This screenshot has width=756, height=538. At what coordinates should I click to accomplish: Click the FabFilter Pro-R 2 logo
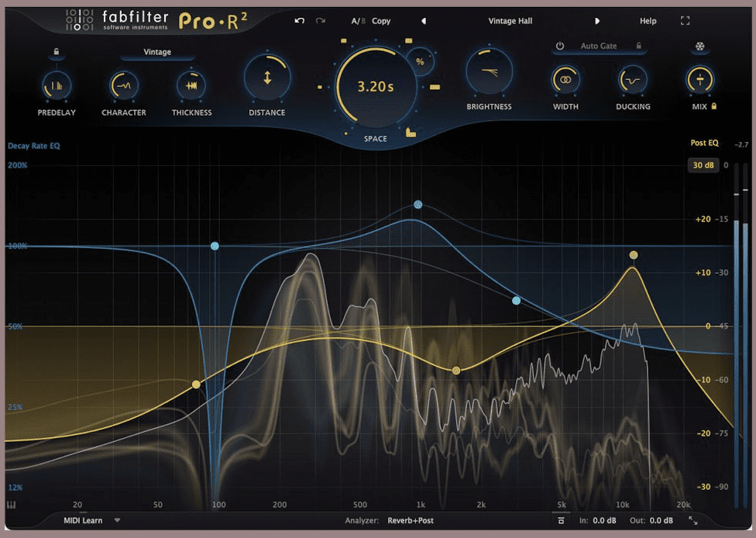(156, 21)
